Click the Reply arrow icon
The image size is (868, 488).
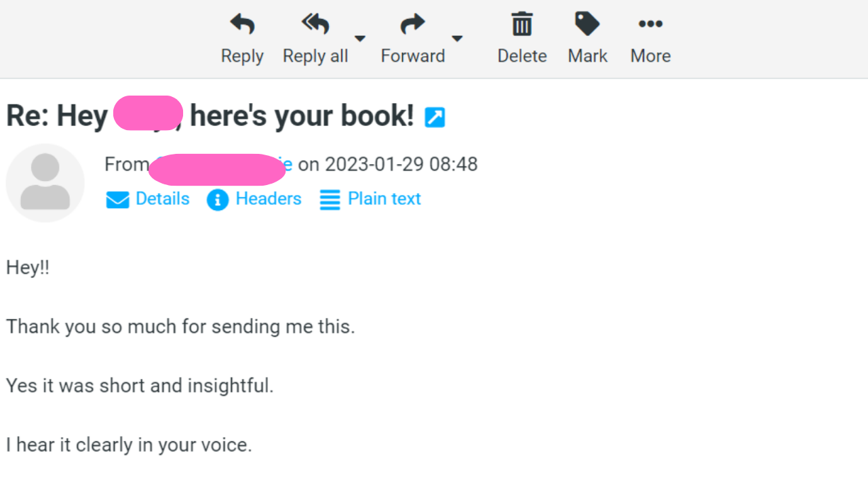click(242, 25)
